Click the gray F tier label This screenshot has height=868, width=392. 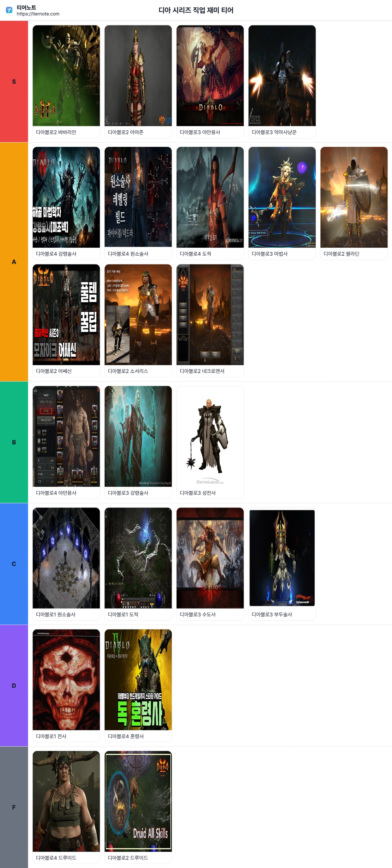pyautogui.click(x=14, y=807)
